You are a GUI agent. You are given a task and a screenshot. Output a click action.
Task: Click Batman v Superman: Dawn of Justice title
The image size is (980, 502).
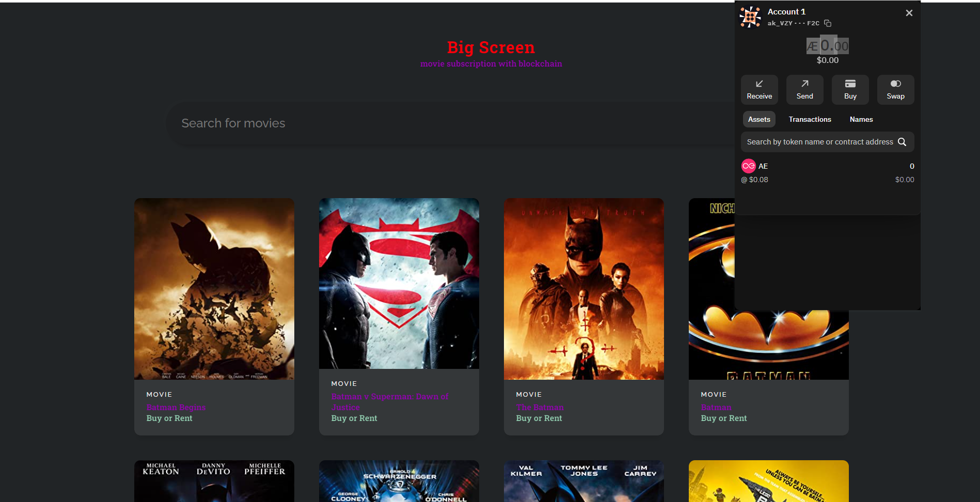(x=390, y=402)
